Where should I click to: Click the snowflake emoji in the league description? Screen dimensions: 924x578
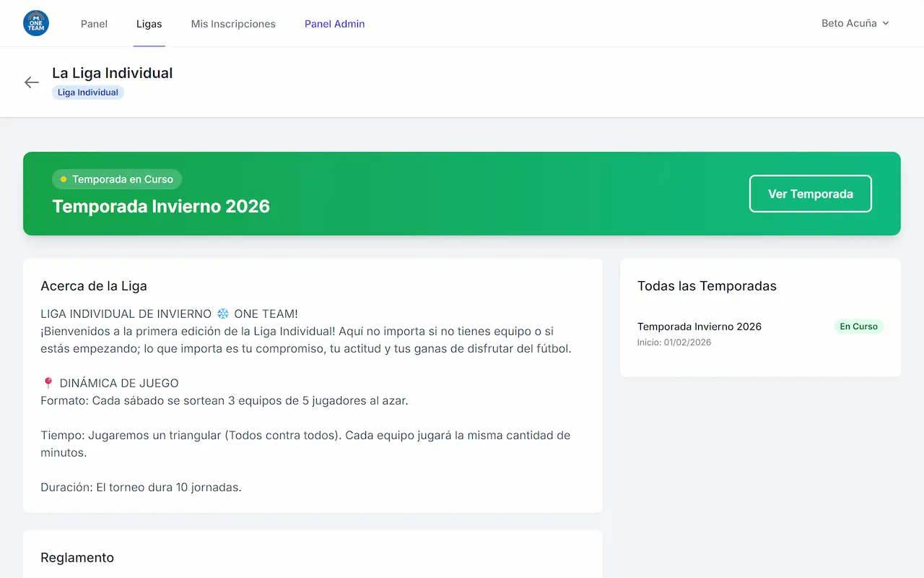click(x=225, y=314)
